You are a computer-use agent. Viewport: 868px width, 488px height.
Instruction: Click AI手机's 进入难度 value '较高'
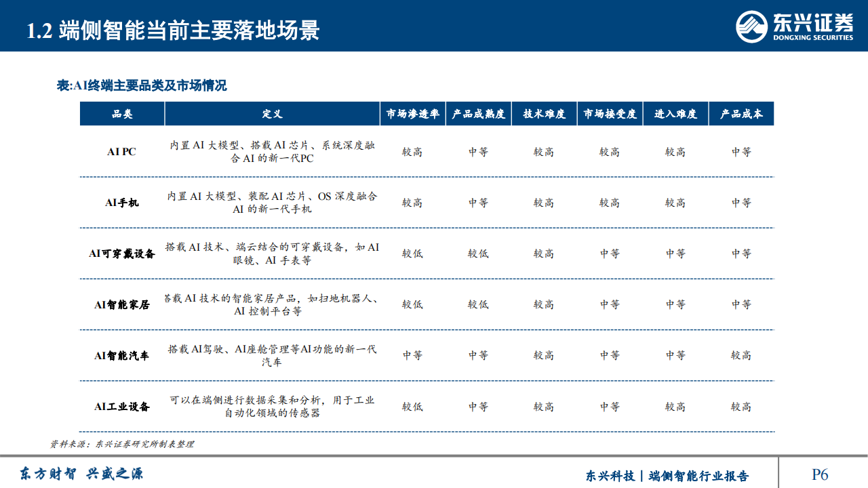(x=675, y=203)
